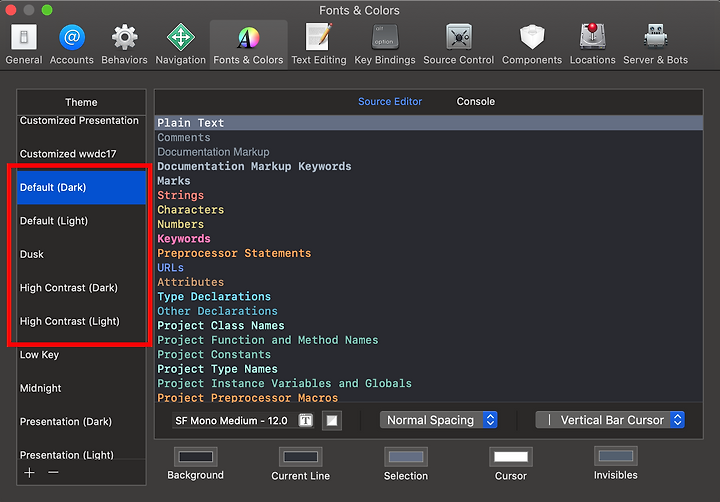The image size is (720, 502).
Task: Open the Locations preferences pane
Action: click(592, 45)
